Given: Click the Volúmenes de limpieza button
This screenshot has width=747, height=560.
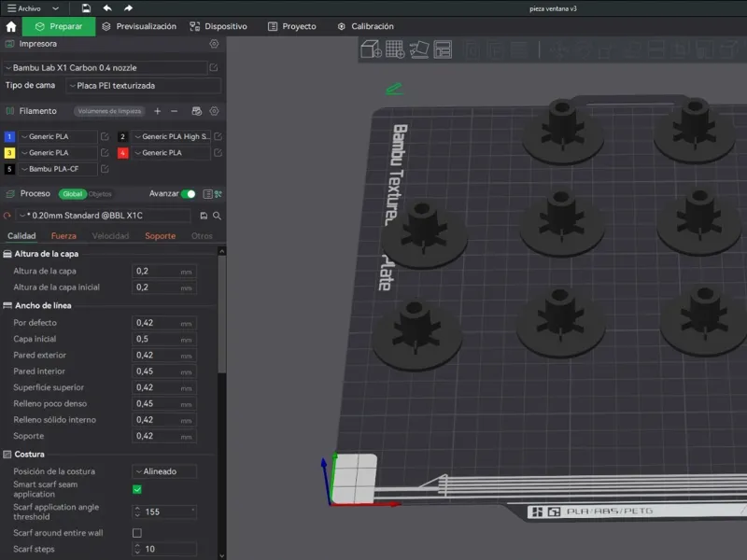Looking at the screenshot, I should click(109, 111).
